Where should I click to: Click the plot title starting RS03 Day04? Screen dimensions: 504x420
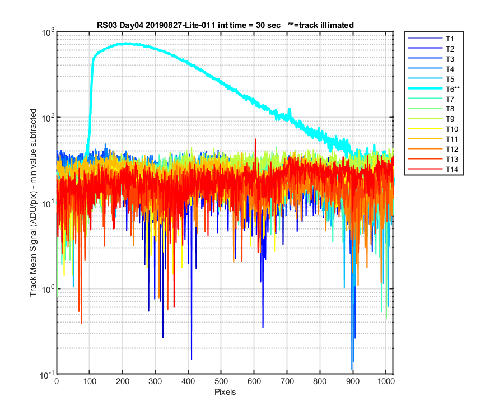coord(225,25)
